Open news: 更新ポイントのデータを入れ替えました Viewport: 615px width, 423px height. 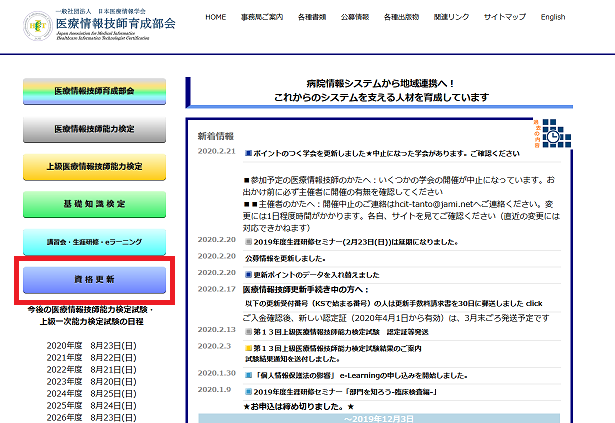[x=316, y=275]
